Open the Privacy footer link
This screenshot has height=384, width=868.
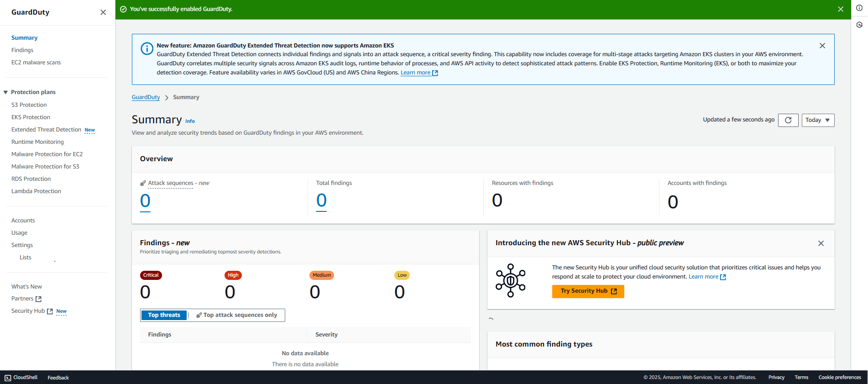pyautogui.click(x=776, y=378)
